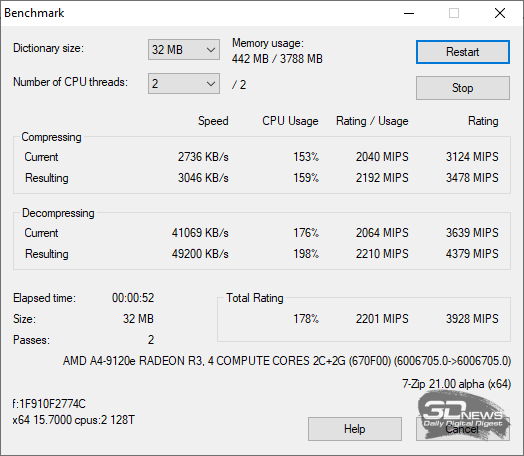Click the Elapsed time 00:00:52 value
Screen dimensions: 524x456
coord(133,298)
